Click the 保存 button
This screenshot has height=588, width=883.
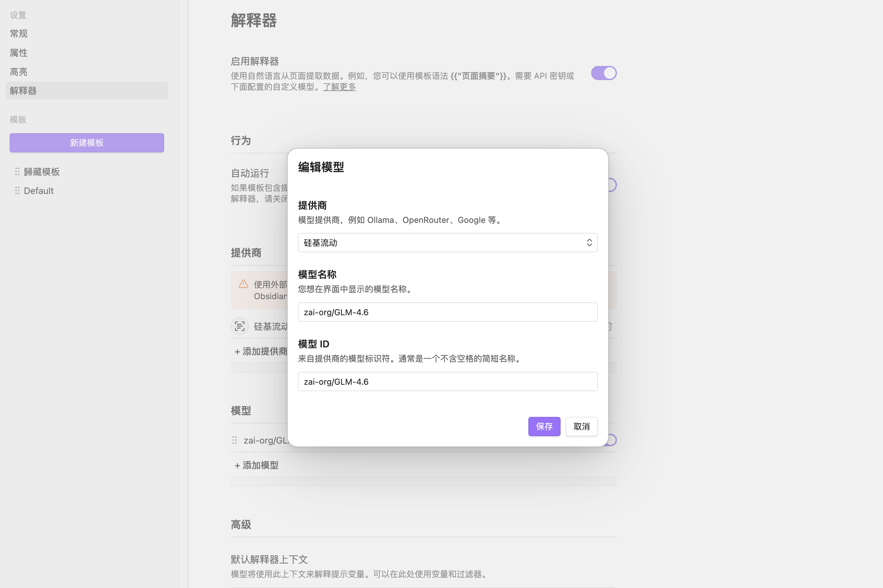coord(544,427)
